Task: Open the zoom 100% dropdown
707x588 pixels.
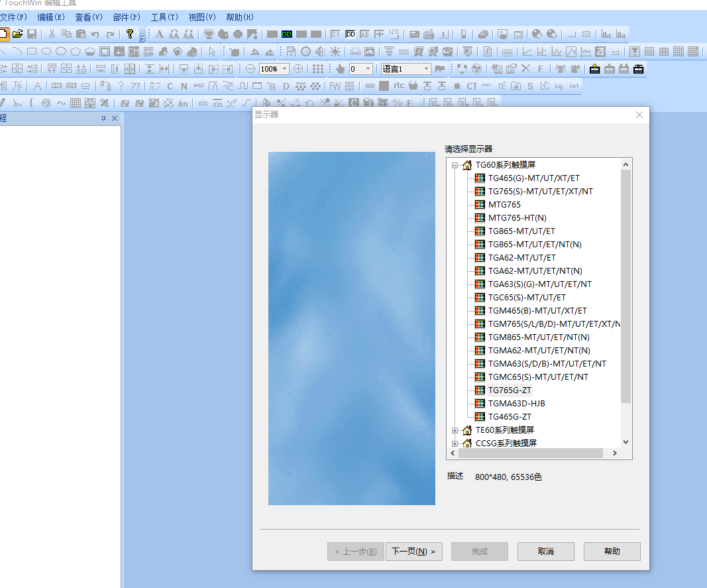Action: coord(285,69)
